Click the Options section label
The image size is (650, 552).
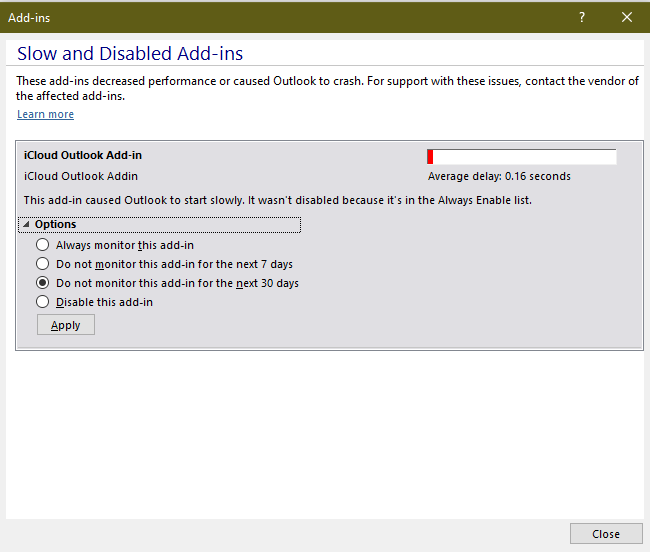[55, 225]
